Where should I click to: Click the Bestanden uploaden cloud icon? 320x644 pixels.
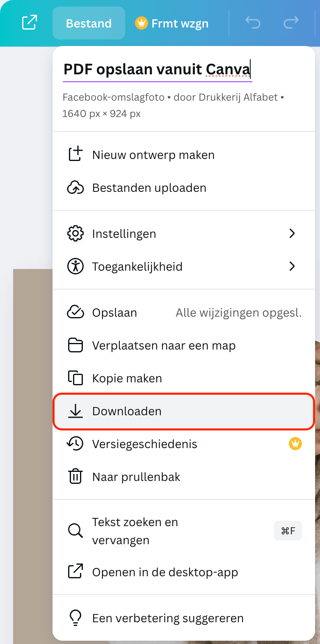pos(75,188)
